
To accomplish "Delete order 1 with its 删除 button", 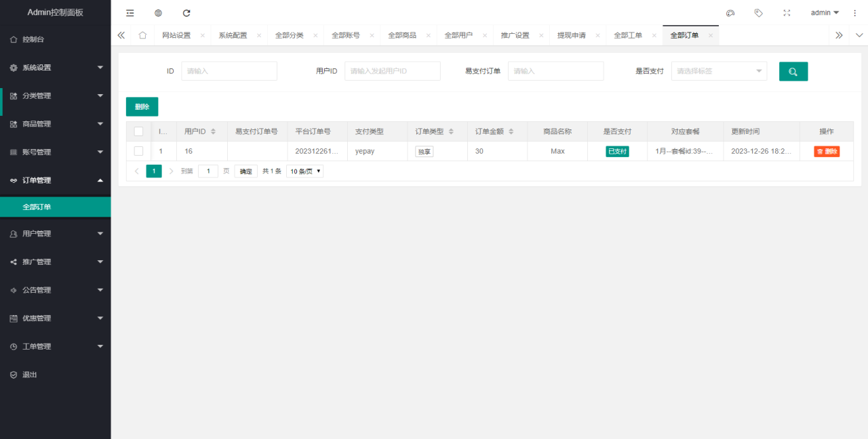I will 827,151.
